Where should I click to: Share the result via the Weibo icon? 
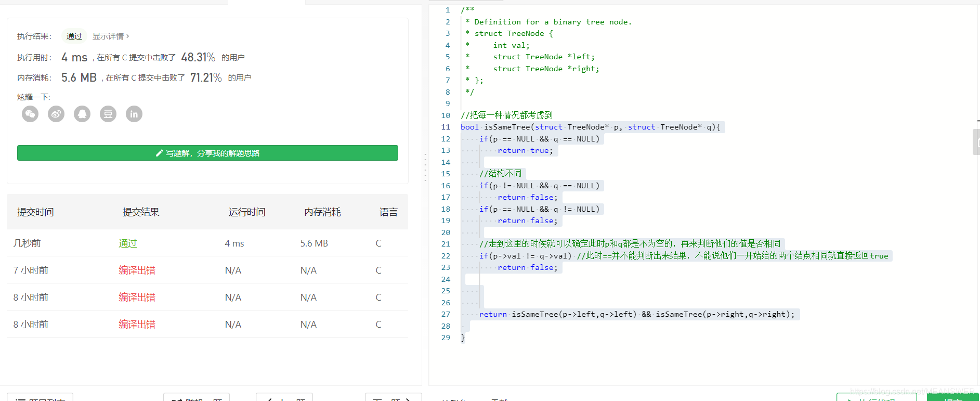click(x=56, y=114)
